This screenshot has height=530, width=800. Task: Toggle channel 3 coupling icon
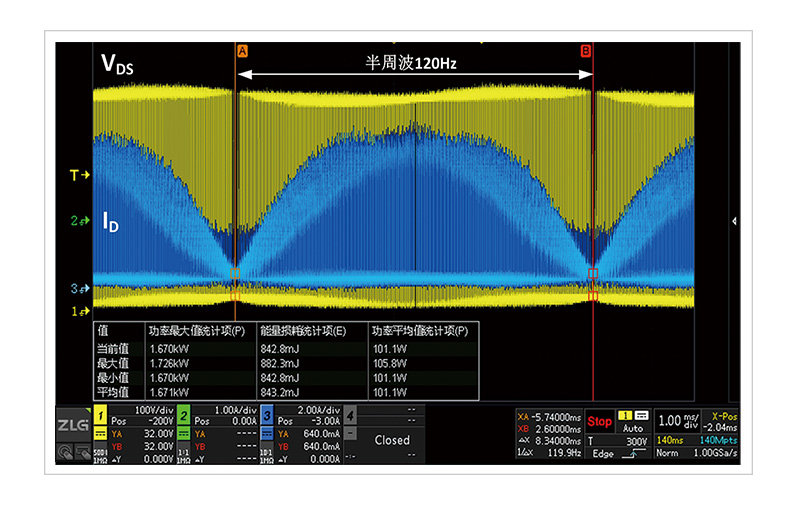267,434
